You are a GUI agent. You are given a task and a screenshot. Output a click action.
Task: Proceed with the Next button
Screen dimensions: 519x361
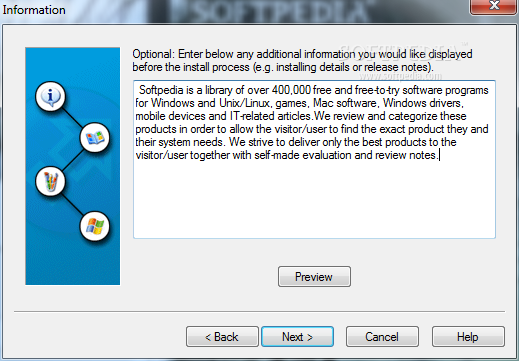(297, 337)
